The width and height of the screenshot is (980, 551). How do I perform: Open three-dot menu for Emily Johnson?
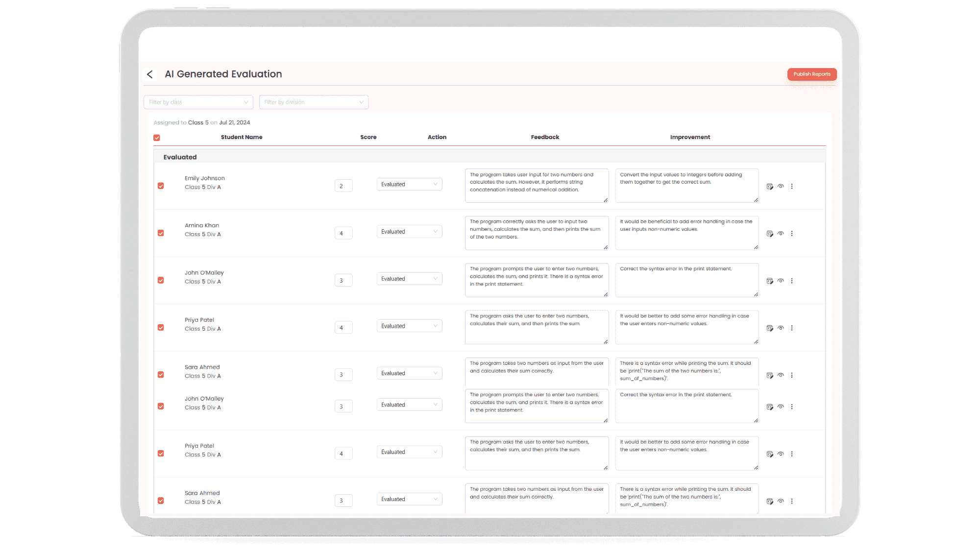(792, 186)
